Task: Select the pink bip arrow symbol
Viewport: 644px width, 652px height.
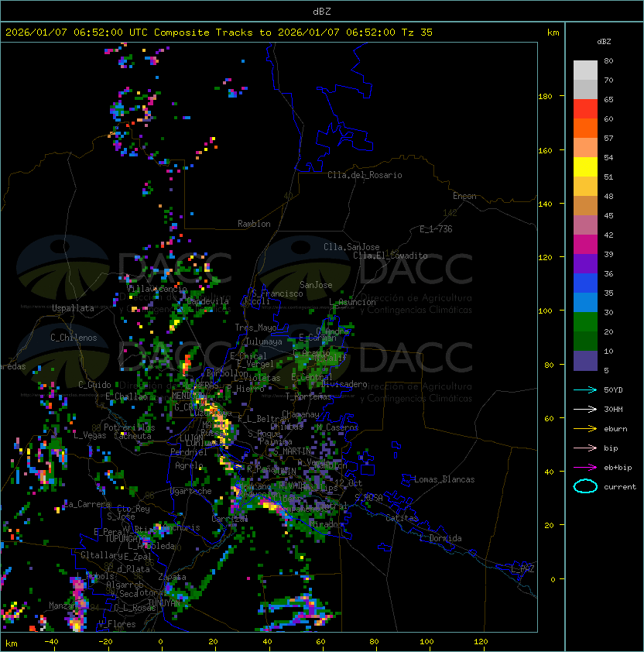Action: (585, 448)
